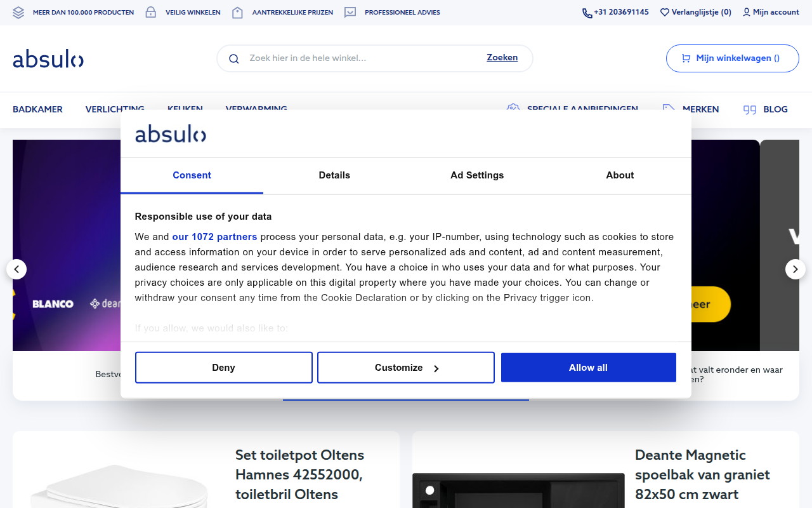Click the Allow all button
The height and width of the screenshot is (508, 812).
(589, 368)
